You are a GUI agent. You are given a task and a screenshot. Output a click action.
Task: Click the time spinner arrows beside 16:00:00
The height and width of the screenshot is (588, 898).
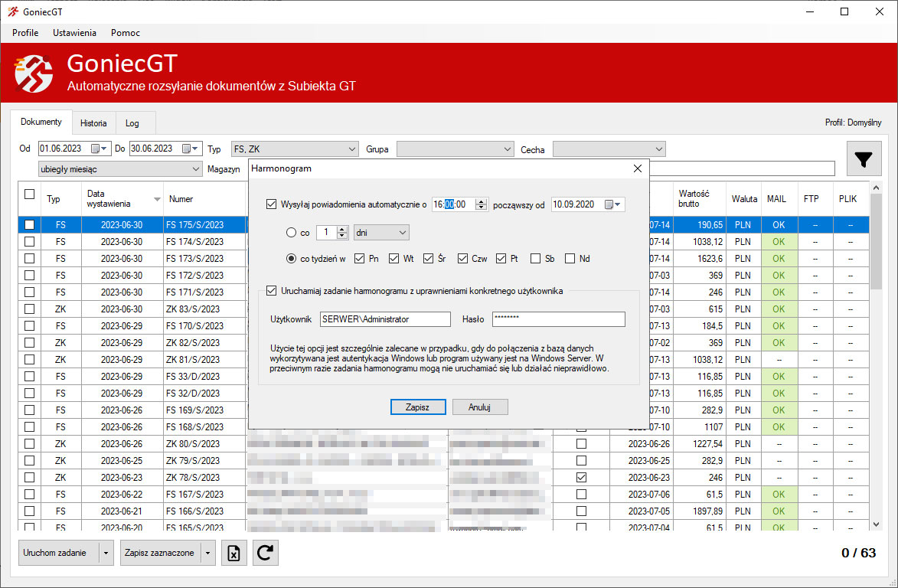click(481, 204)
